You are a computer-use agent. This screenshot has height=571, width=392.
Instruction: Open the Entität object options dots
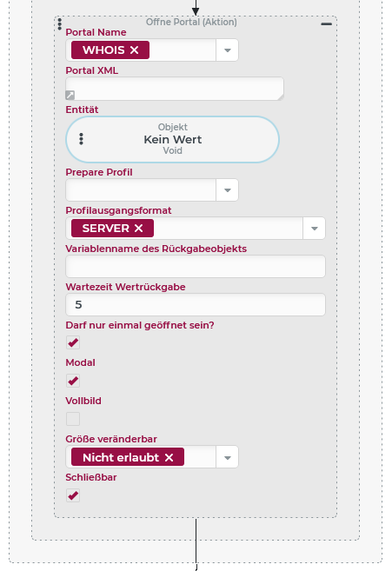[81, 139]
